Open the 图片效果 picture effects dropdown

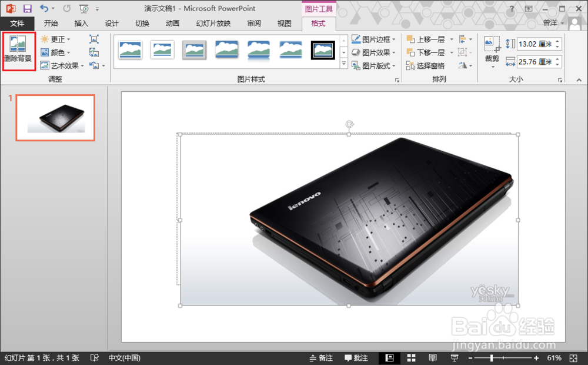tap(373, 52)
